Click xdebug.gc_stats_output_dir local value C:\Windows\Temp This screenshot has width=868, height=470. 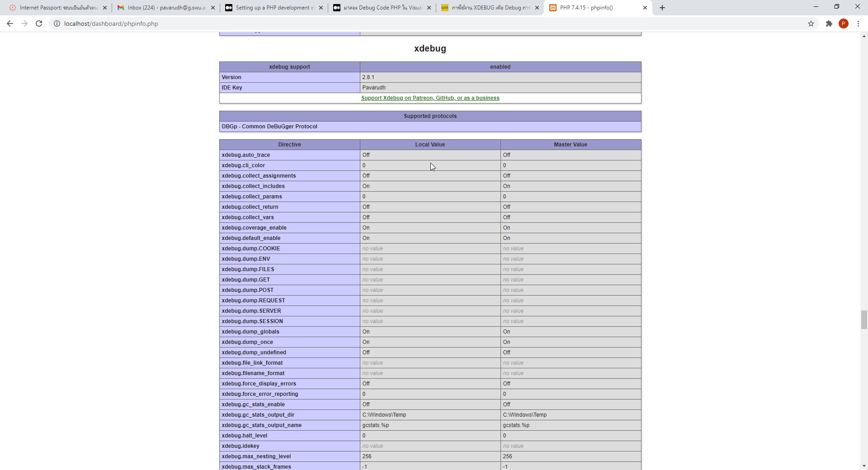(x=384, y=415)
